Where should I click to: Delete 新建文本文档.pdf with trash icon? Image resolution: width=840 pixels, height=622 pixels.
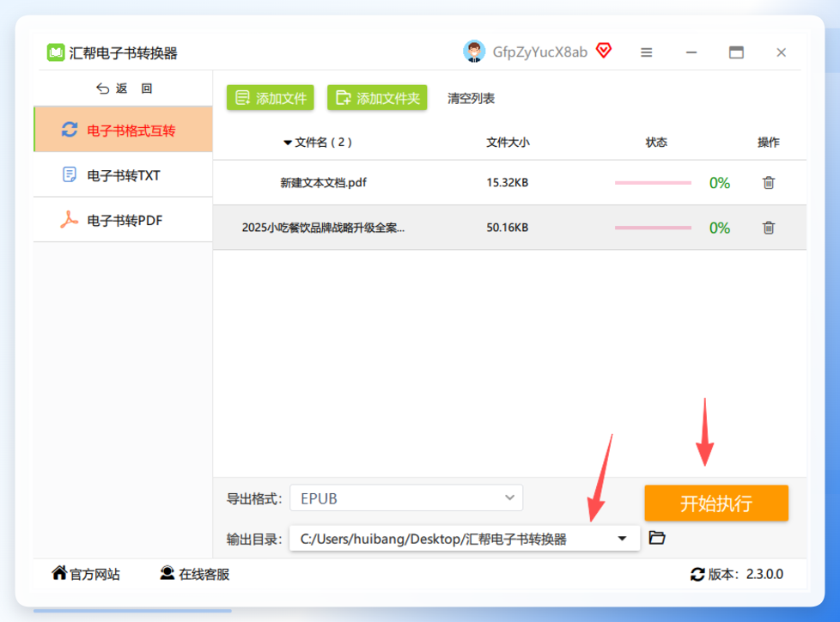769,183
